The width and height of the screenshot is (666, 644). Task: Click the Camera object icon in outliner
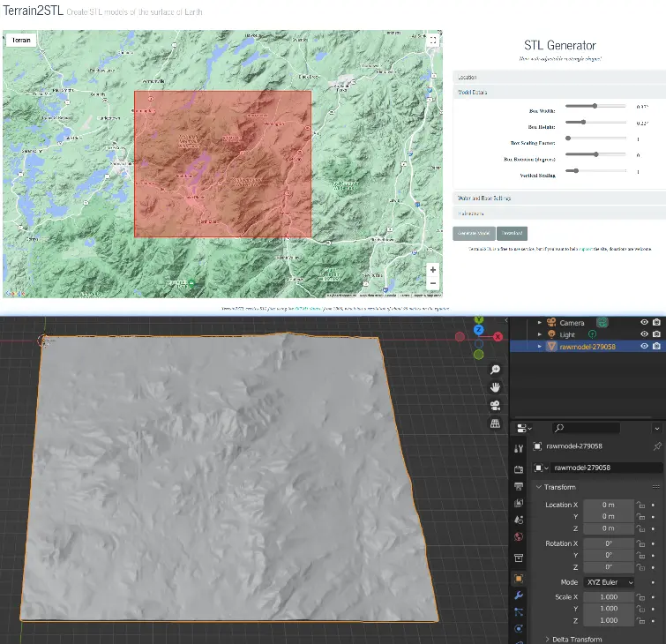[551, 322]
